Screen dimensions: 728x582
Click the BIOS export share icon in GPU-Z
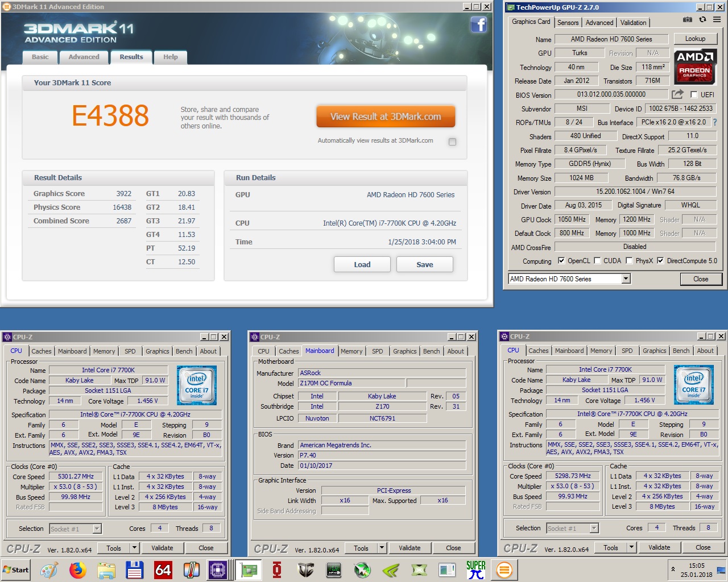point(677,94)
